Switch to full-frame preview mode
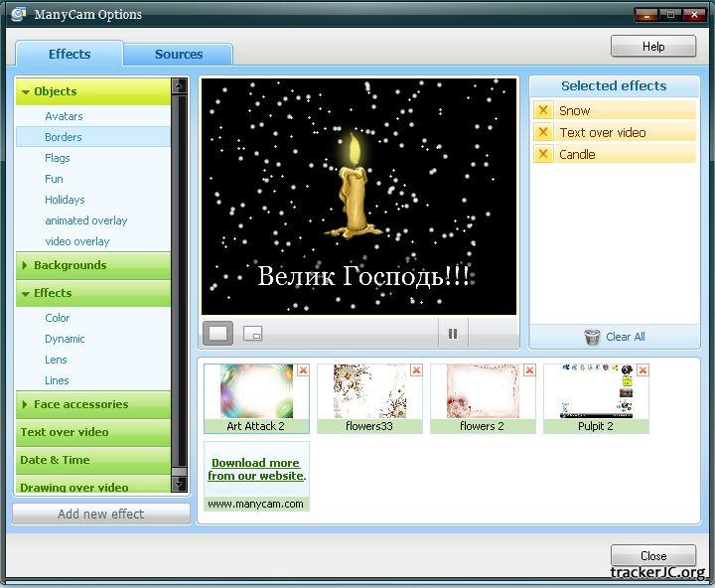This screenshot has width=715, height=588. [218, 334]
